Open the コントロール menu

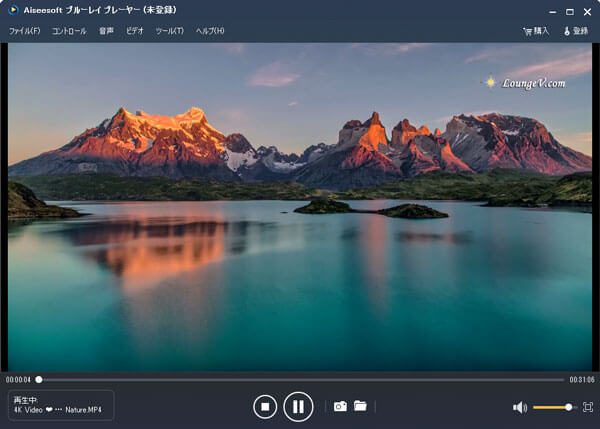(69, 31)
